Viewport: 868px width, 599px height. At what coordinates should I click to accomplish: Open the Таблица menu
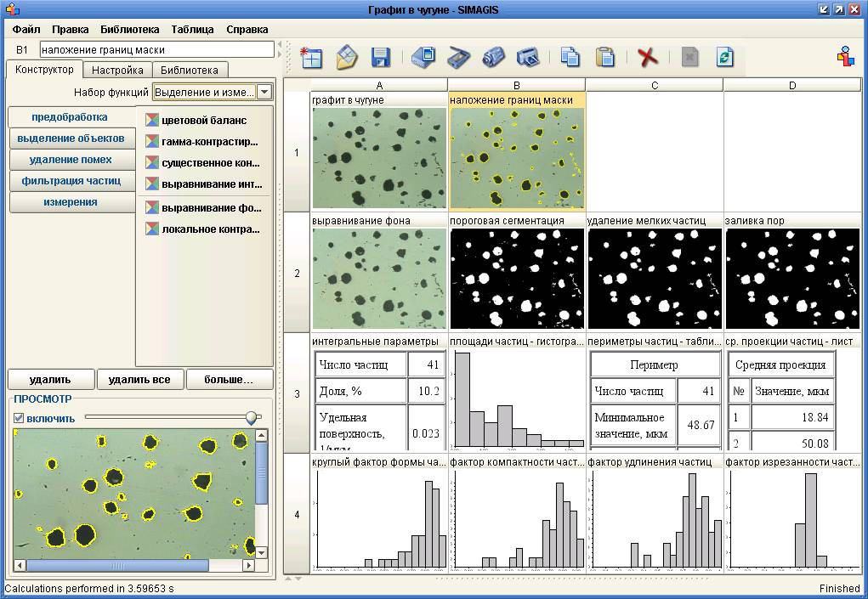click(192, 29)
